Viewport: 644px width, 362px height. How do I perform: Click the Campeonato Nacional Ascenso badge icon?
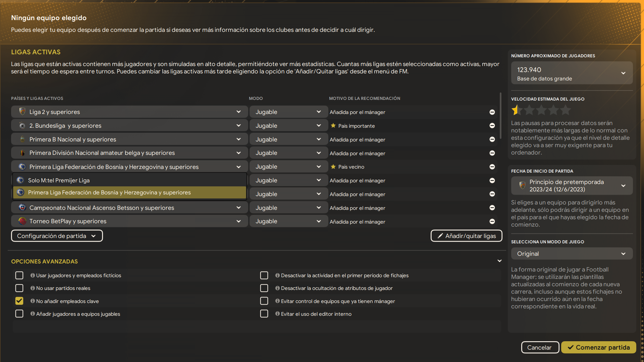tap(22, 207)
